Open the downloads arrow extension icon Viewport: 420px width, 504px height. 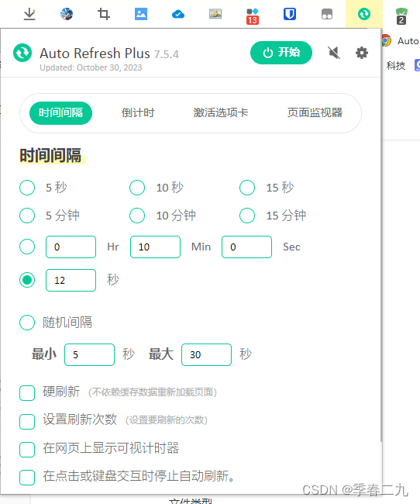tap(29, 14)
